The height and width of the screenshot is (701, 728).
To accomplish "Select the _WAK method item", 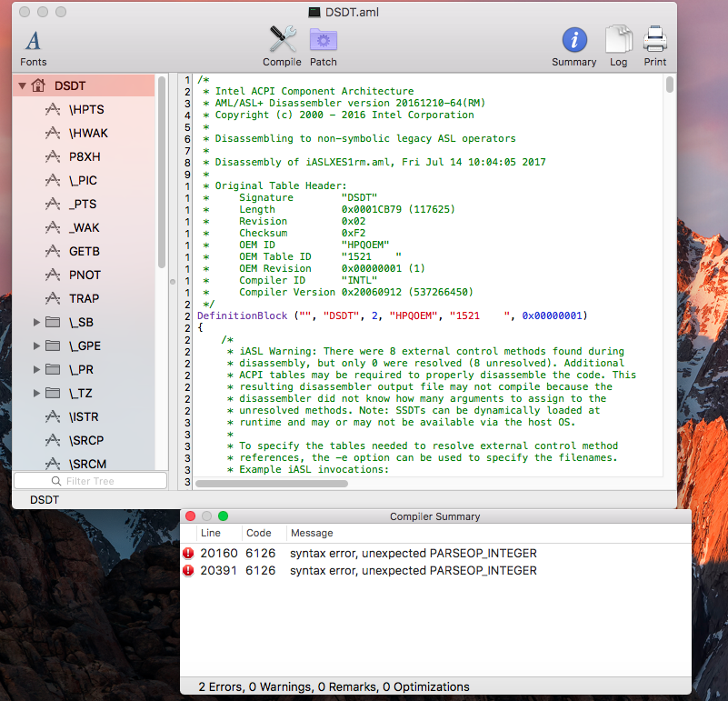I will point(86,227).
